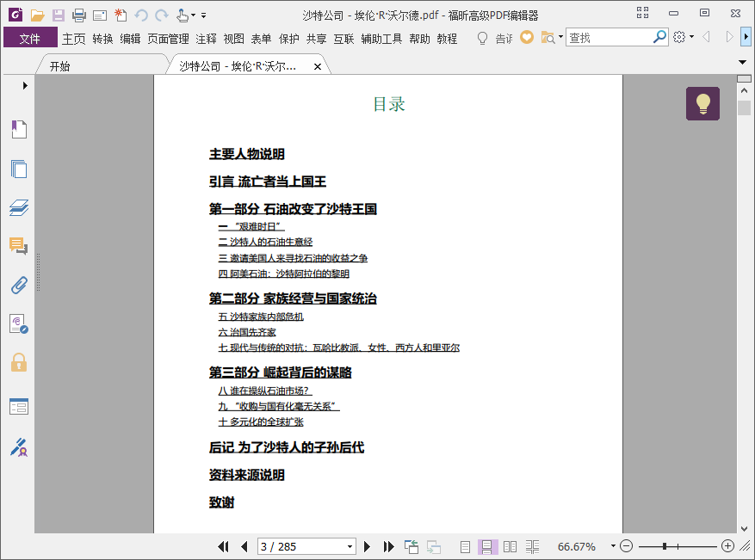Click the previous search result arrow
This screenshot has width=755, height=560.
point(707,37)
